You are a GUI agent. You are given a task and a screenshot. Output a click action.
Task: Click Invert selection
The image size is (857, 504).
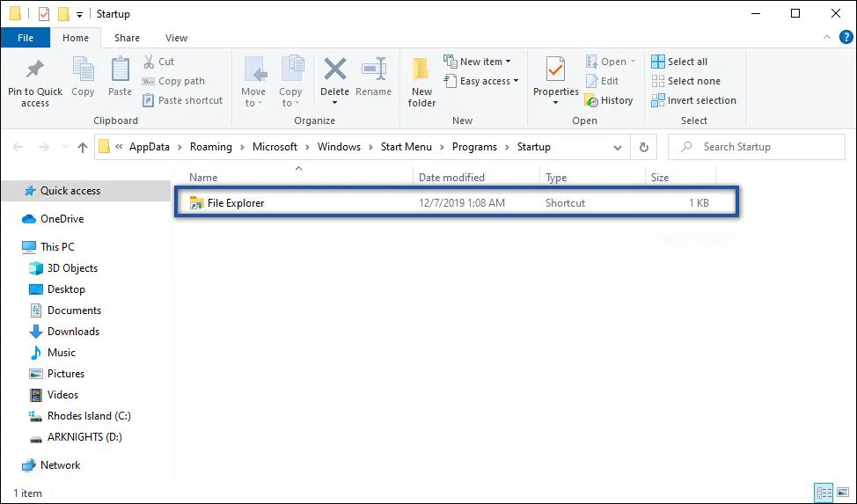pyautogui.click(x=693, y=100)
